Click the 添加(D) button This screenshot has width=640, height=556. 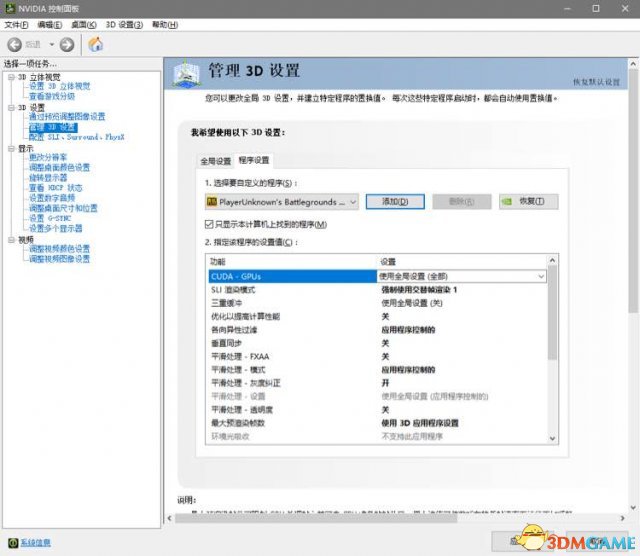(x=395, y=202)
